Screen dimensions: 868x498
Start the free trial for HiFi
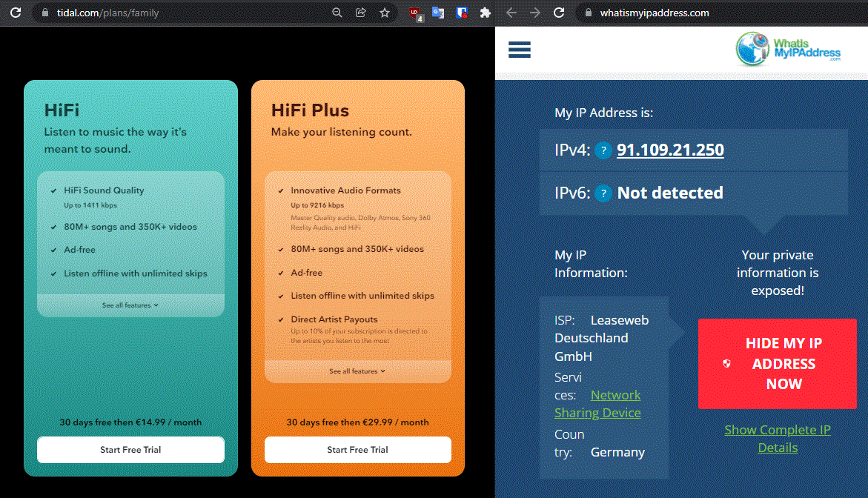point(130,450)
